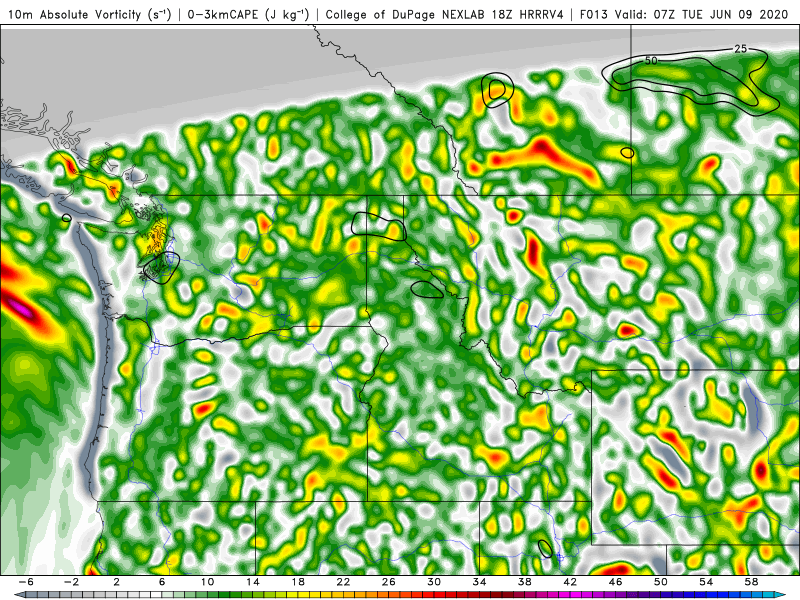Click the '26' color scale label

388,582
